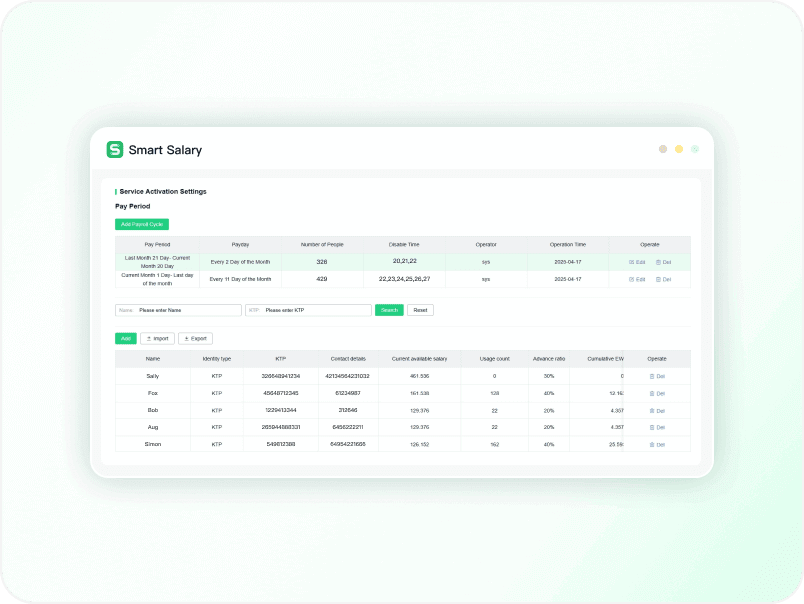Click the Export button
804x604 pixels.
pos(195,339)
